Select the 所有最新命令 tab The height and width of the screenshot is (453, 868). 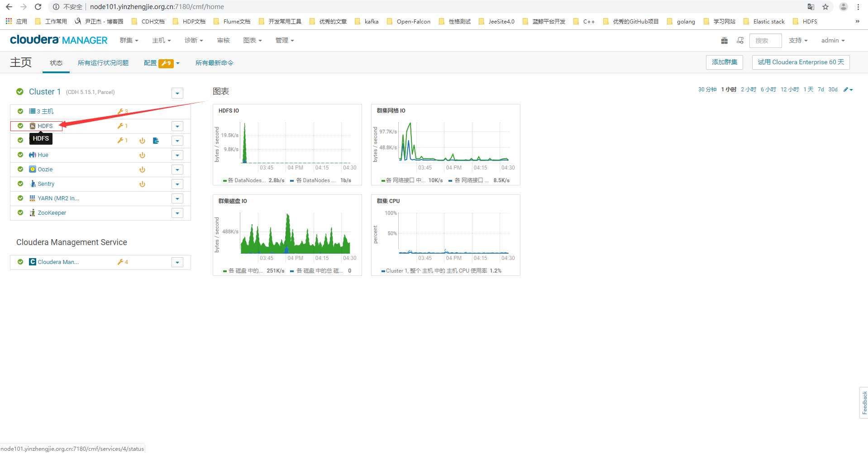point(215,63)
